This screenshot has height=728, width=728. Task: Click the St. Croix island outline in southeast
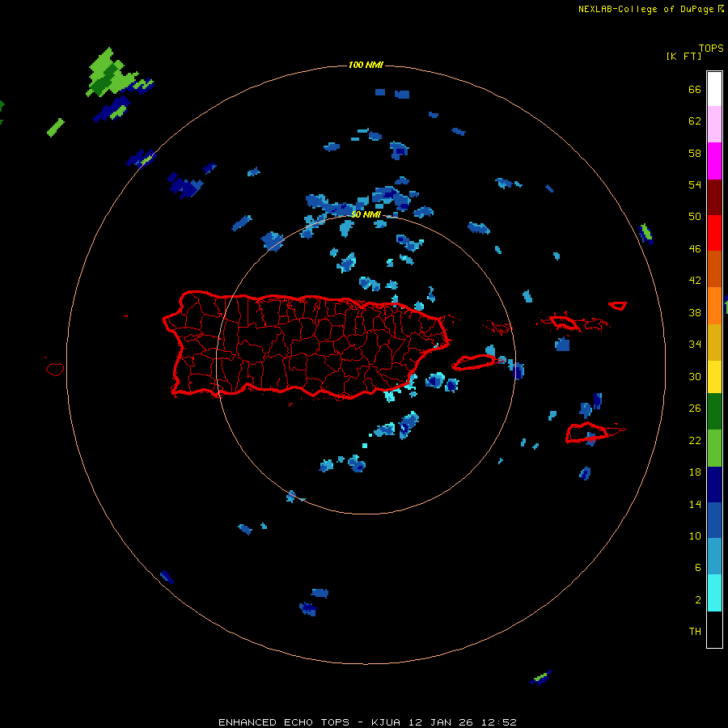pyautogui.click(x=586, y=432)
